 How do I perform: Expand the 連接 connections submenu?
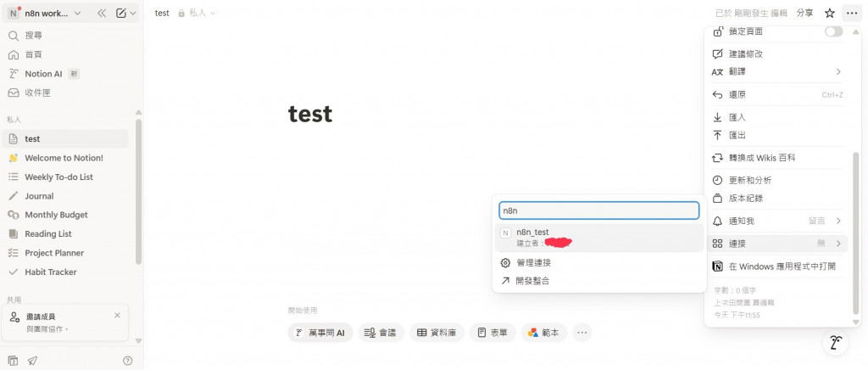[776, 244]
